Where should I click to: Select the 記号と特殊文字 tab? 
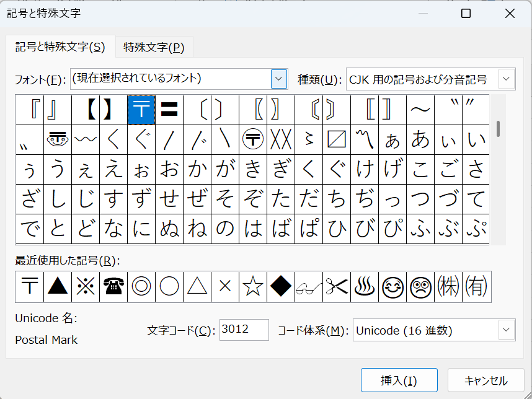click(60, 47)
